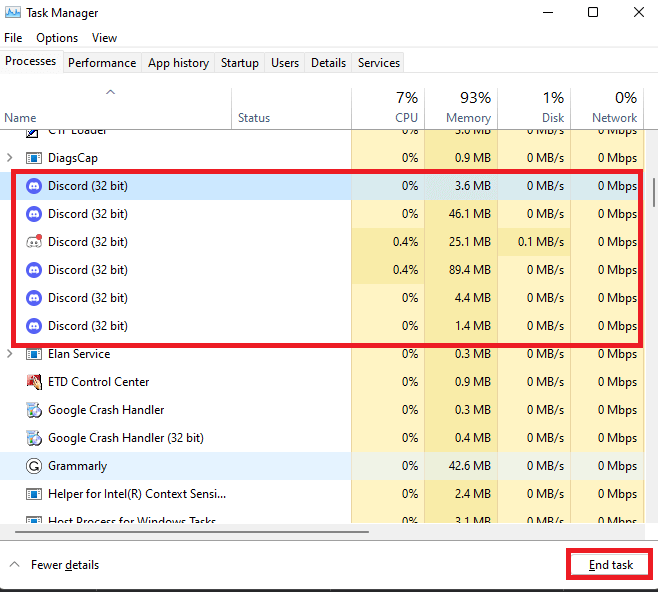Select the Discord row using 89.4 MB memory

[88, 270]
